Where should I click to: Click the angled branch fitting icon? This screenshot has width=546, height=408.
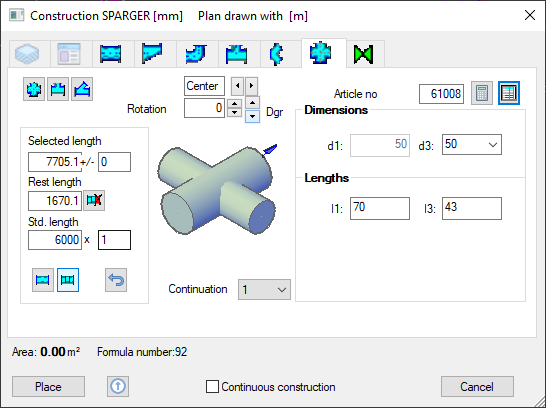point(82,89)
